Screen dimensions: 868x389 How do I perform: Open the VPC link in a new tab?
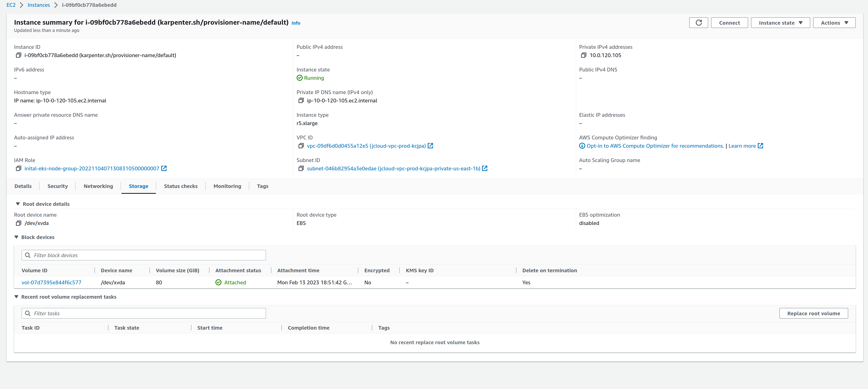pyautogui.click(x=430, y=146)
